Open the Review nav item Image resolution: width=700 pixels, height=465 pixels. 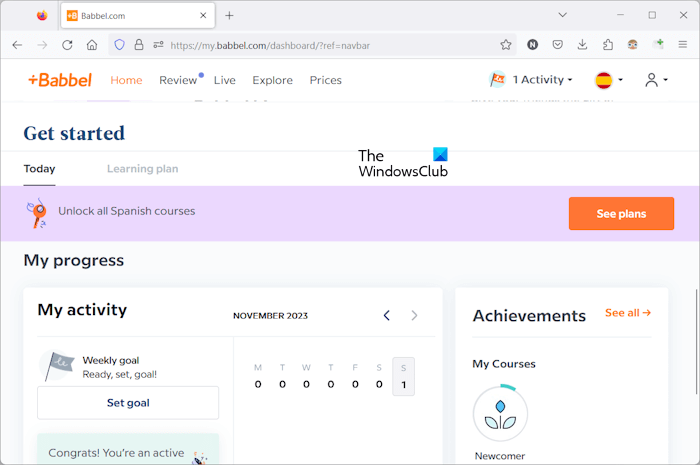pyautogui.click(x=178, y=80)
